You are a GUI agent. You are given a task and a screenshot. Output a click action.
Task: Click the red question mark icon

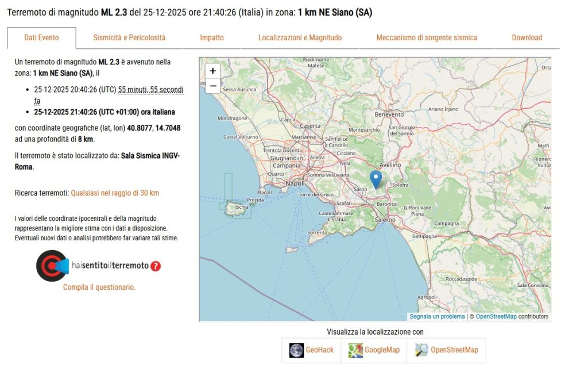point(156,266)
